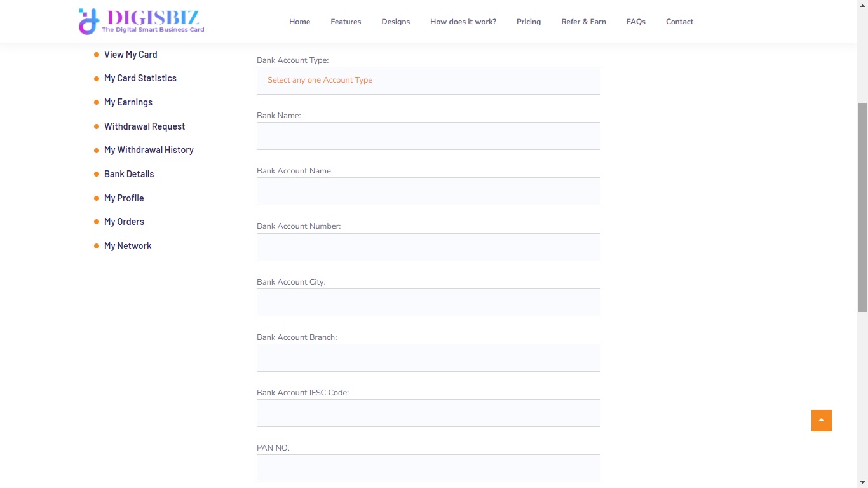Open My Earnings from sidebar
Viewport: 868px width, 488px height.
coord(128,102)
